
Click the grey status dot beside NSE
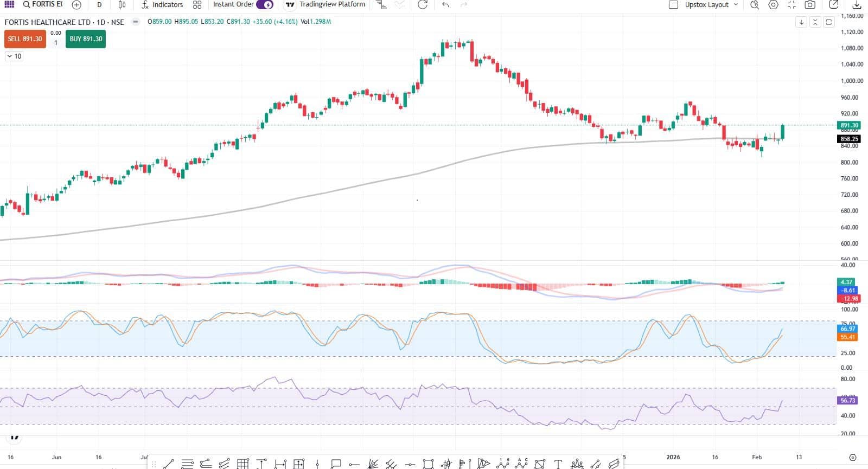point(135,22)
